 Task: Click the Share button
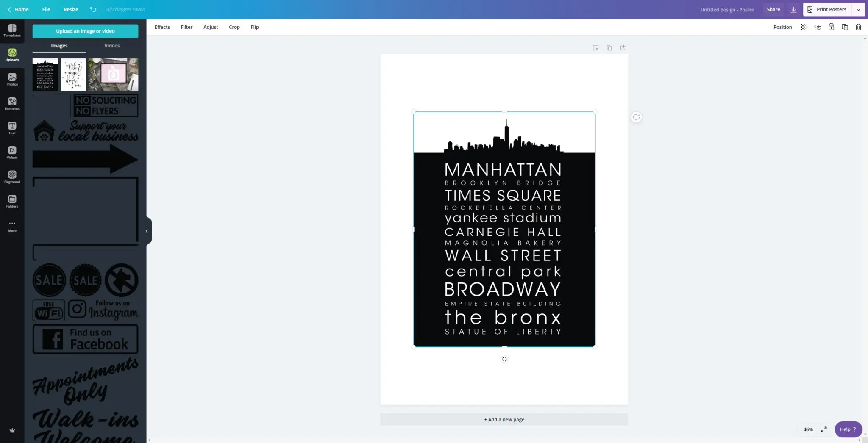pos(773,9)
